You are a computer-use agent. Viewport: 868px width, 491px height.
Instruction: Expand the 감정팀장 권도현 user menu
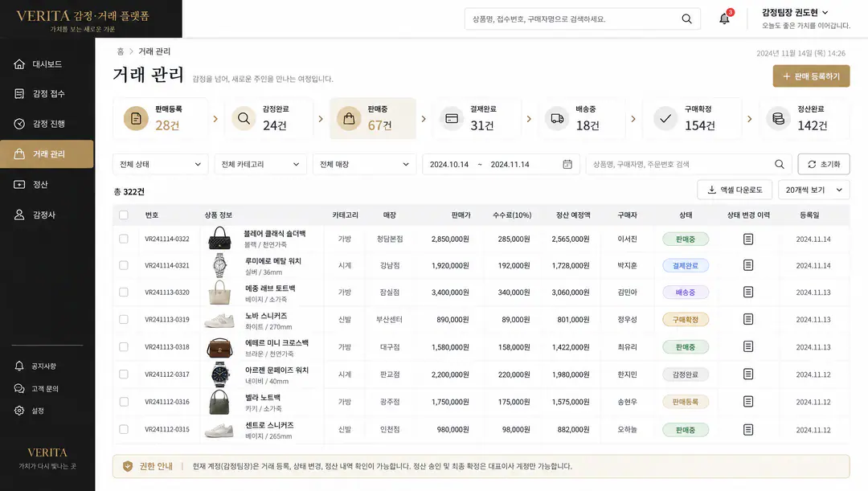pyautogui.click(x=795, y=12)
